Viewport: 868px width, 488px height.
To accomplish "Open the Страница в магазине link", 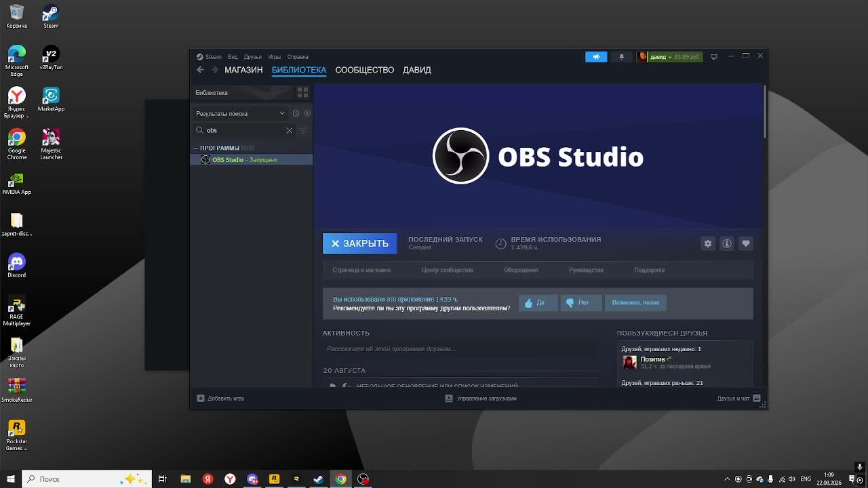I will (x=361, y=270).
